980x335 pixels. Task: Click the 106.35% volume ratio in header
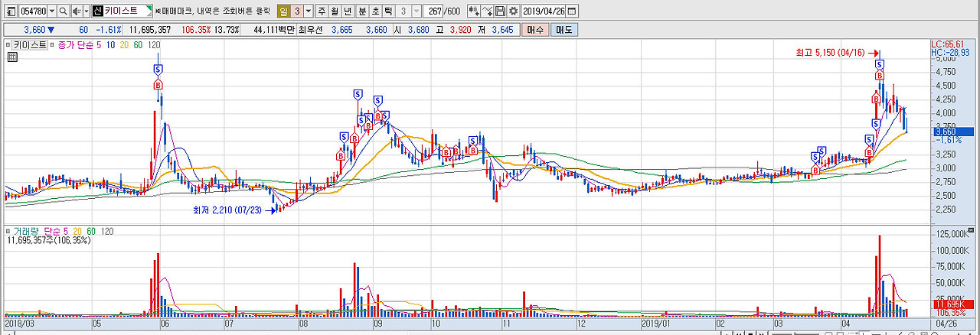coord(196,30)
